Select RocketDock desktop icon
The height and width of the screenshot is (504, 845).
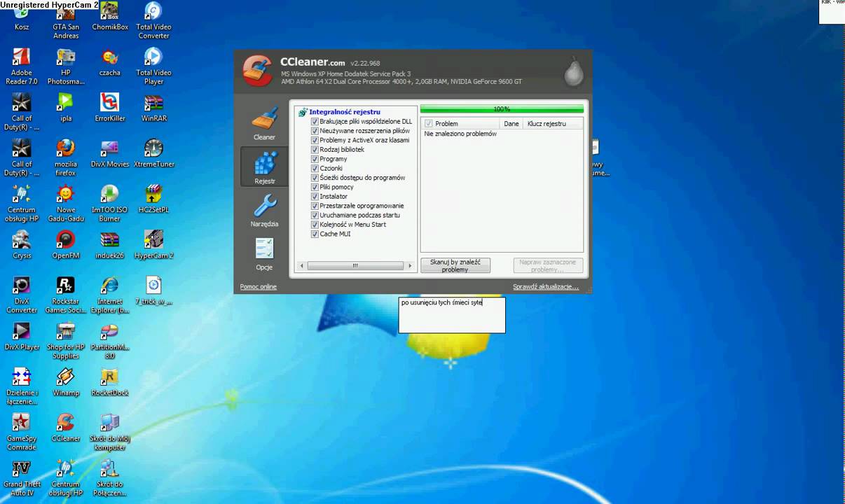point(110,382)
